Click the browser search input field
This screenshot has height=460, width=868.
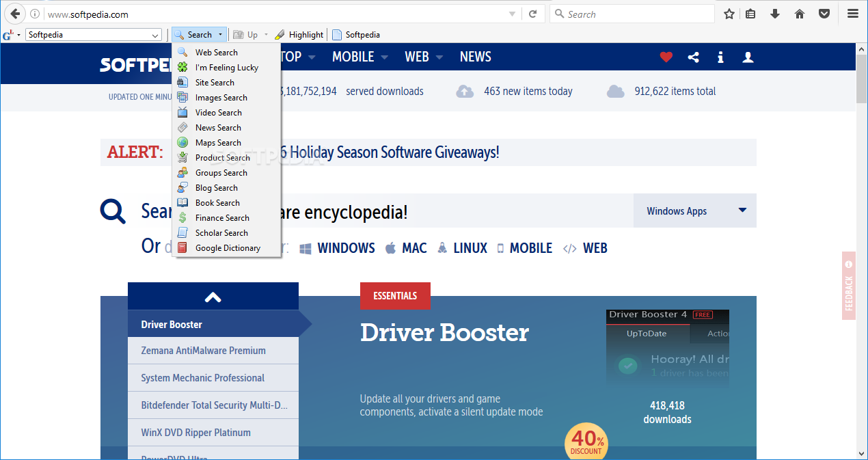pos(632,14)
